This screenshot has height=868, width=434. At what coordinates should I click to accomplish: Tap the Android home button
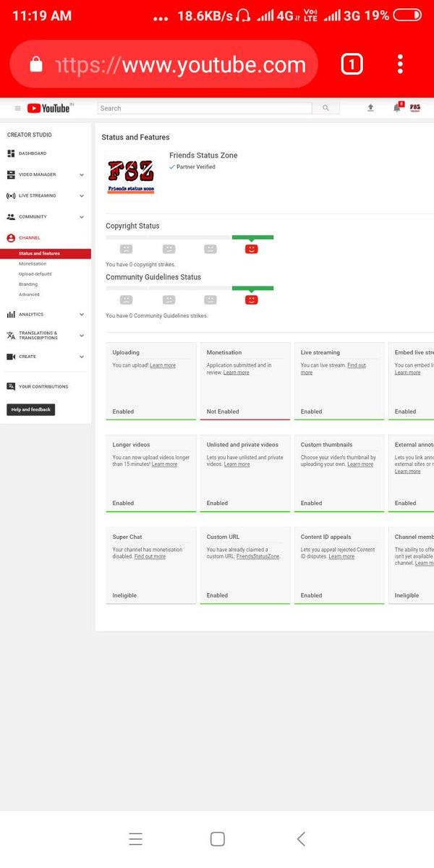point(217,839)
